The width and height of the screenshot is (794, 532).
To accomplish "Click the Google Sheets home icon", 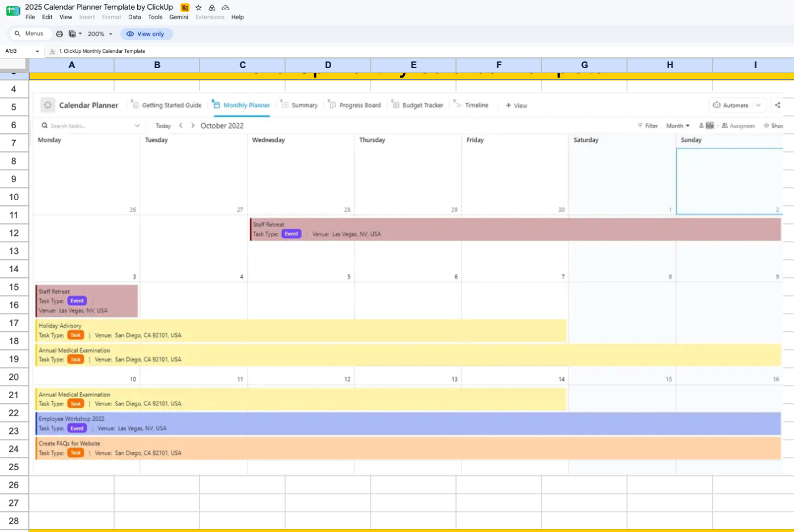I will (x=13, y=11).
